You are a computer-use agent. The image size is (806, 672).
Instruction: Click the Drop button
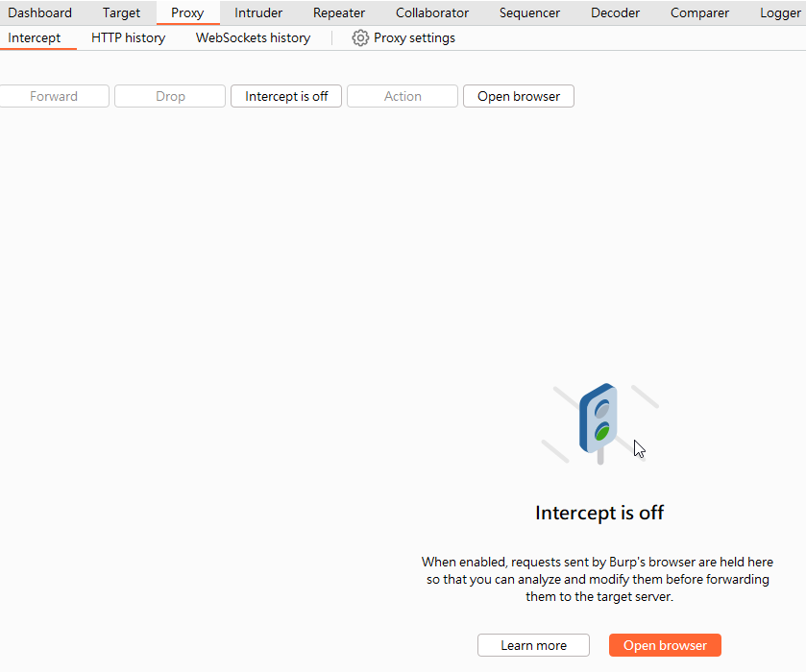click(x=170, y=96)
